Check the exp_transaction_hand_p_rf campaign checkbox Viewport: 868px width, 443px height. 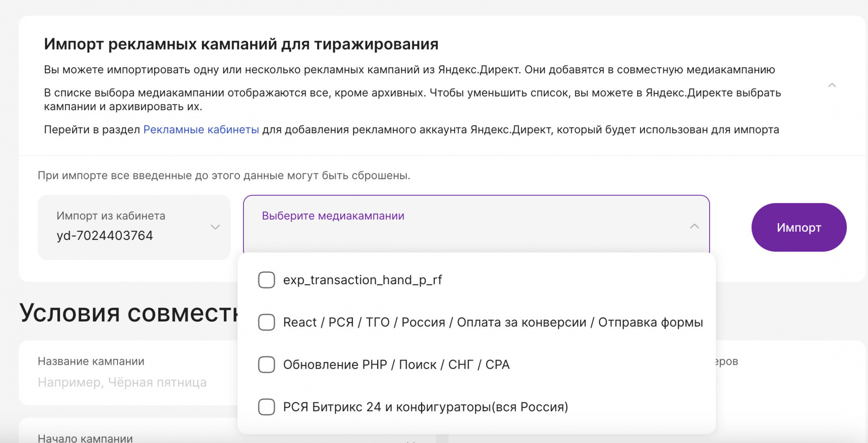click(x=266, y=280)
